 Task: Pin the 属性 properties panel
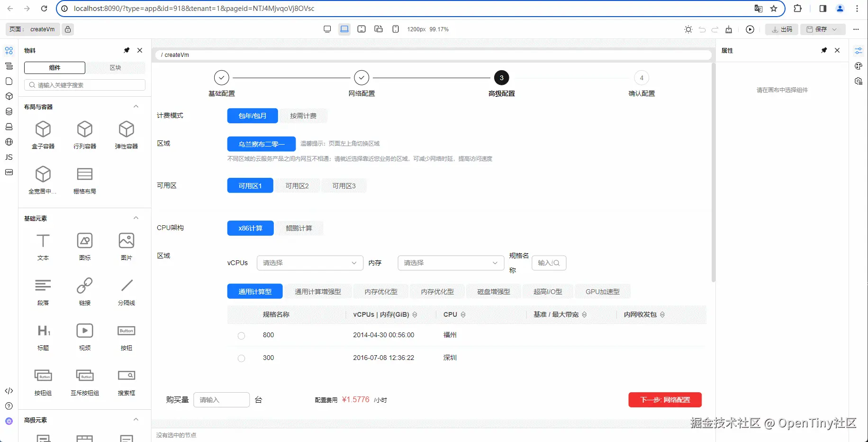824,50
